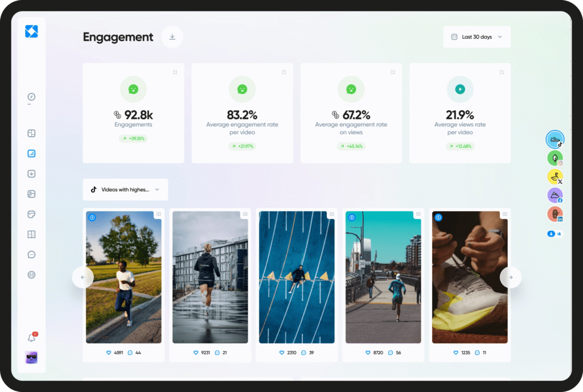Screen dimensions: 583x392
Task: Go to previous videos with left arrow
Action: coord(83,277)
